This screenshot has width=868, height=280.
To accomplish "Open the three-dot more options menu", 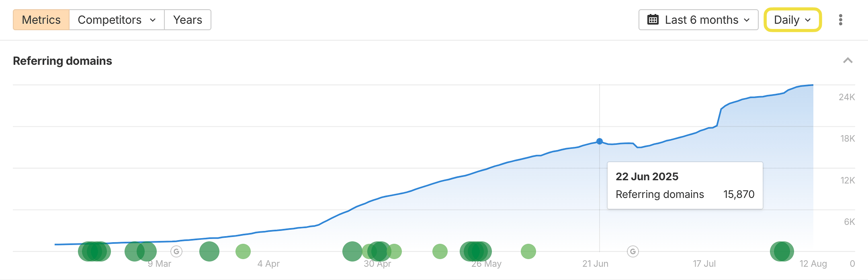I will pos(840,20).
